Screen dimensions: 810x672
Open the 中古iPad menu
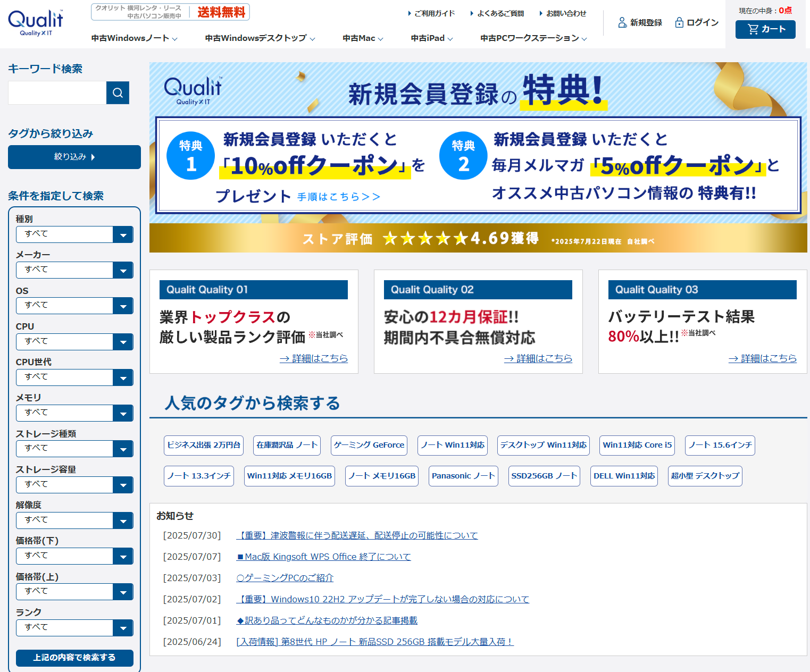432,38
